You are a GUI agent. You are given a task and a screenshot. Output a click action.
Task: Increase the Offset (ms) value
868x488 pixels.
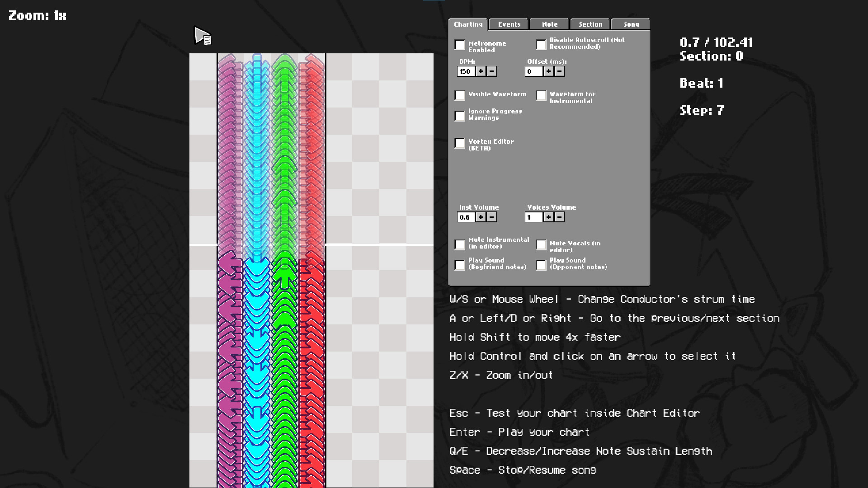pyautogui.click(x=548, y=71)
